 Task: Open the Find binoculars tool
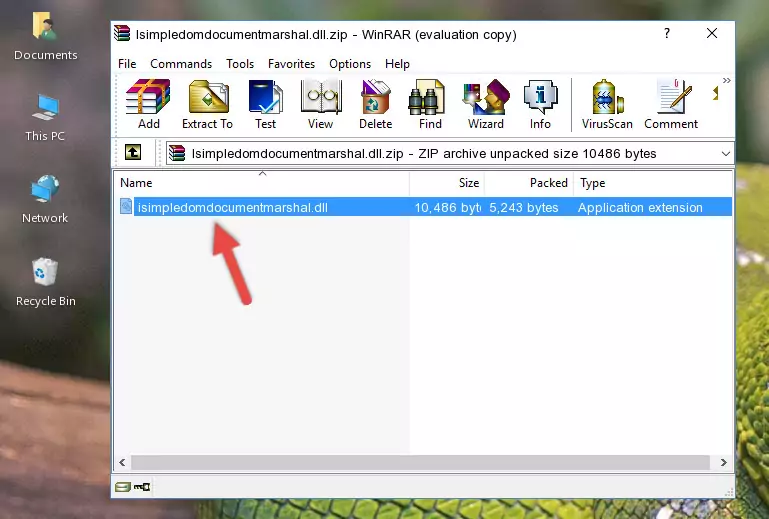click(x=430, y=104)
